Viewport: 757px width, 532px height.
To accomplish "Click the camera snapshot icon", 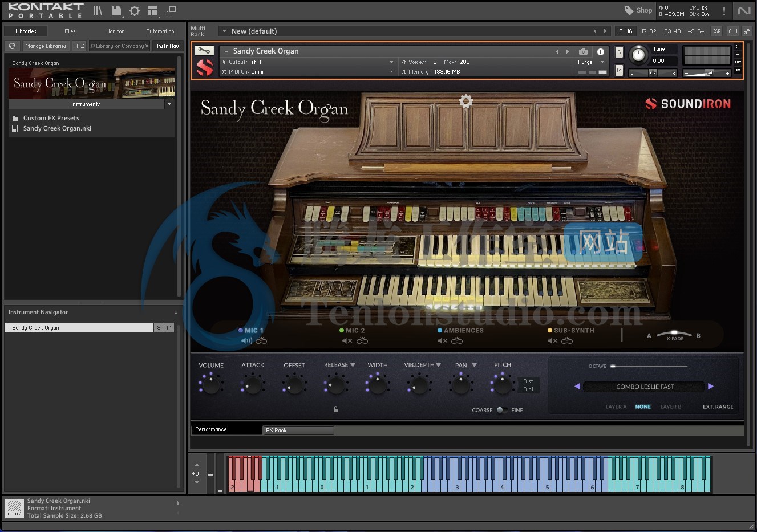I will click(583, 51).
